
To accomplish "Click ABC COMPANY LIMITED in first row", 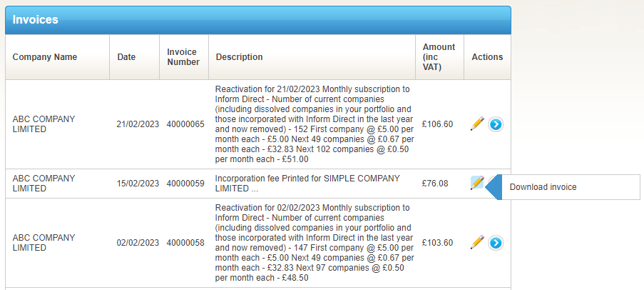I will click(x=44, y=124).
